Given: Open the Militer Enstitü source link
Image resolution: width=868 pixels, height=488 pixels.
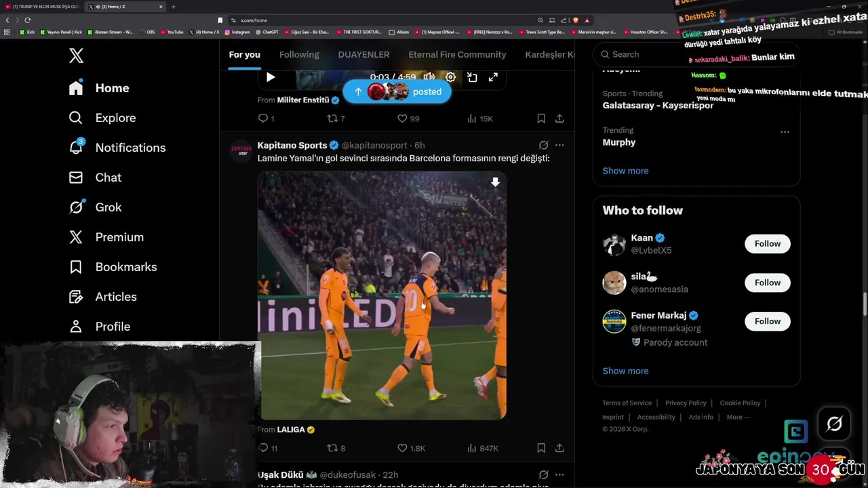Looking at the screenshot, I should tap(302, 100).
